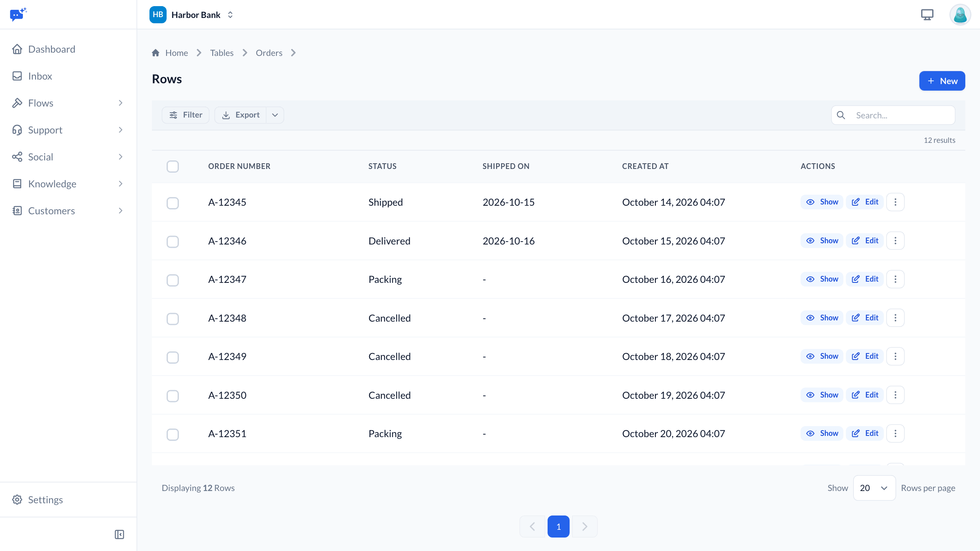Expand the Social menu chevron

coord(120,157)
